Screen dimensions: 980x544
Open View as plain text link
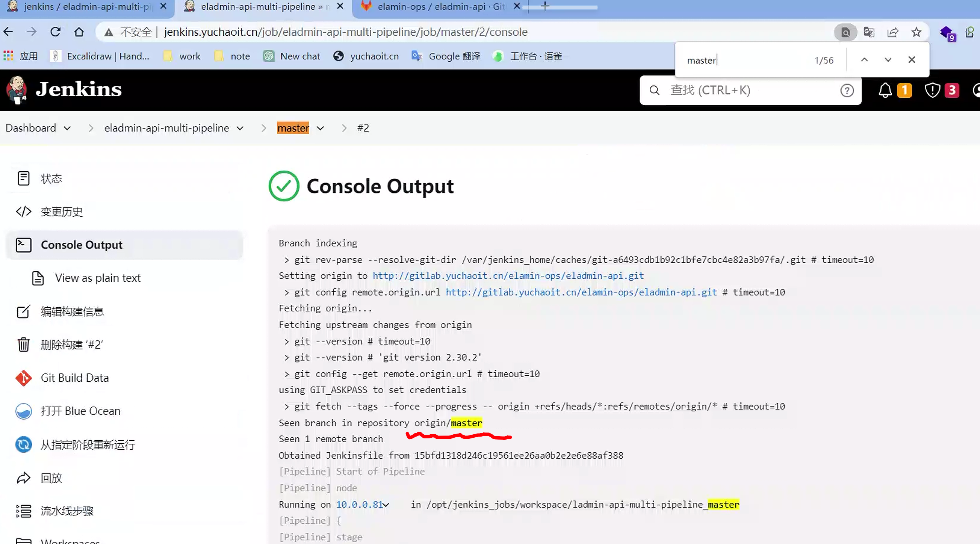point(97,278)
